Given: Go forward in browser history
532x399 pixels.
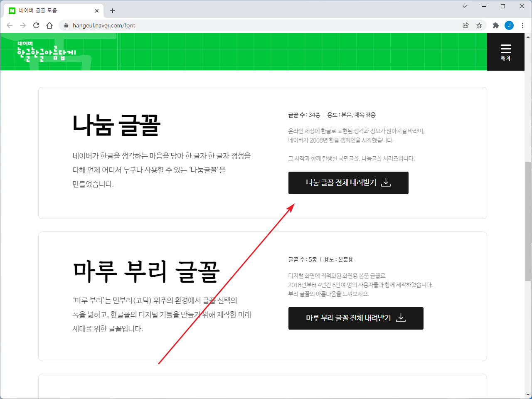Looking at the screenshot, I should pos(23,25).
